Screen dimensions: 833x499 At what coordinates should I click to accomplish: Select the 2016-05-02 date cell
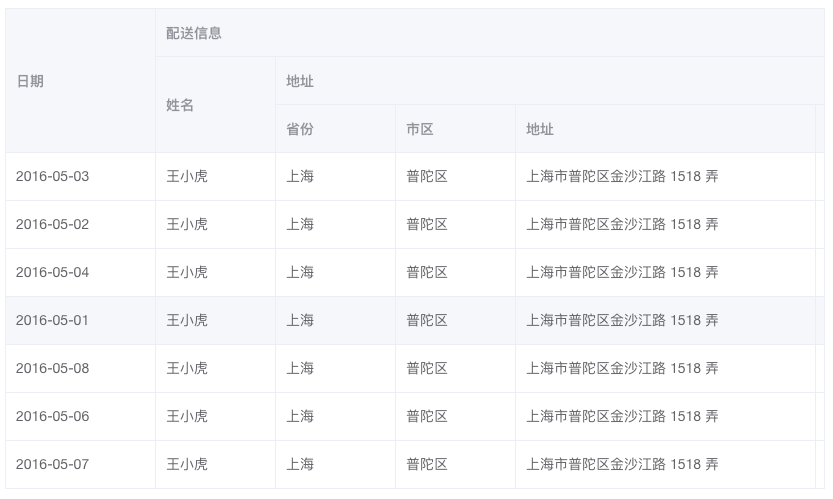tap(52, 225)
